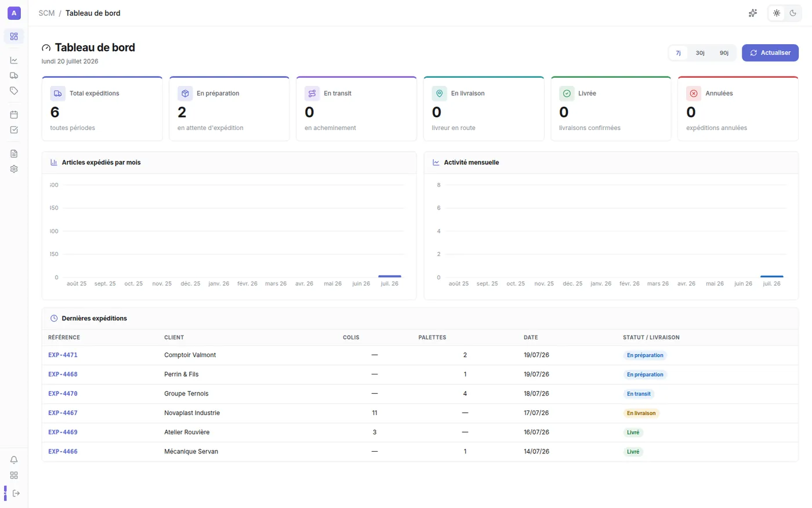Click the En préparation stat card

[229, 109]
